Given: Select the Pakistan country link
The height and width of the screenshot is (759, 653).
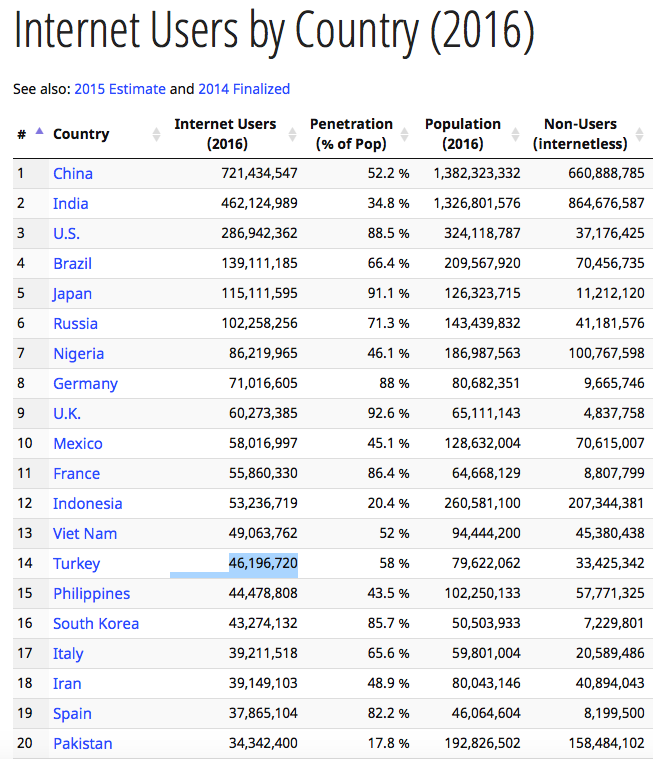Looking at the screenshot, I should coord(82,743).
